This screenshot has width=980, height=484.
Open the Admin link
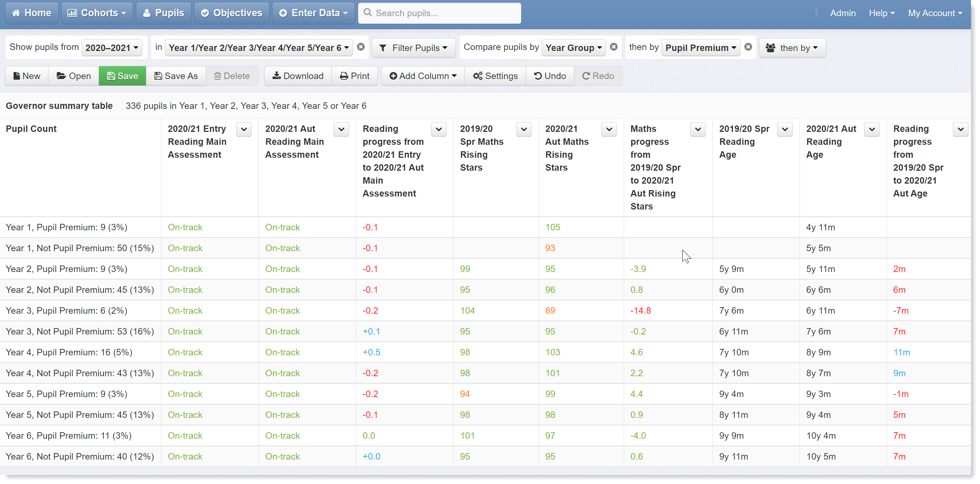[843, 13]
